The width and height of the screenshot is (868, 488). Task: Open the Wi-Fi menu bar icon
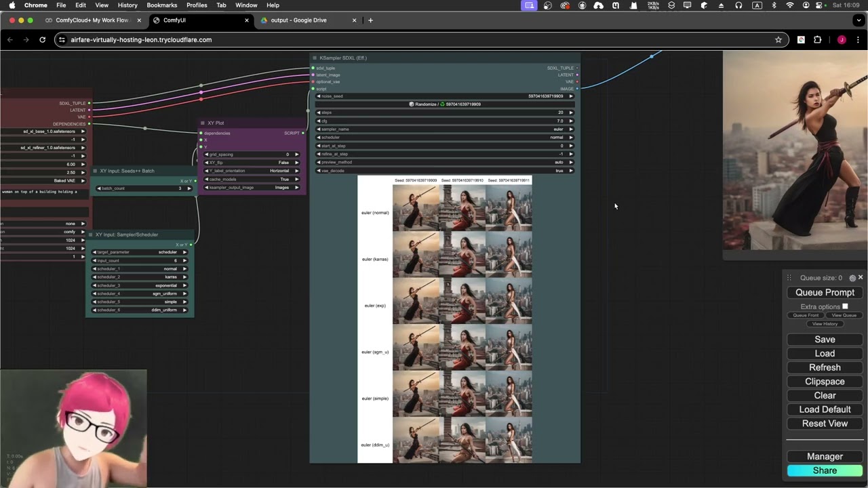pos(790,5)
